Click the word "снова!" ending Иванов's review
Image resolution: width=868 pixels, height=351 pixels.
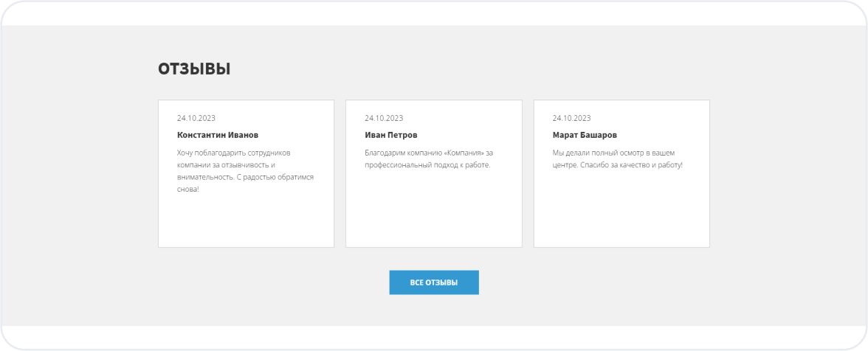pos(188,190)
